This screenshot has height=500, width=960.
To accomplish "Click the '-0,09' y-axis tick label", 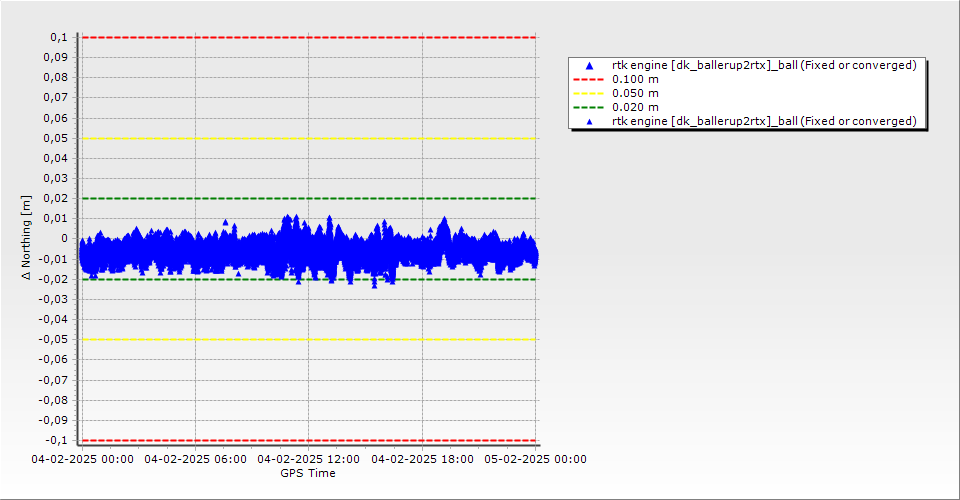I will pyautogui.click(x=53, y=420).
